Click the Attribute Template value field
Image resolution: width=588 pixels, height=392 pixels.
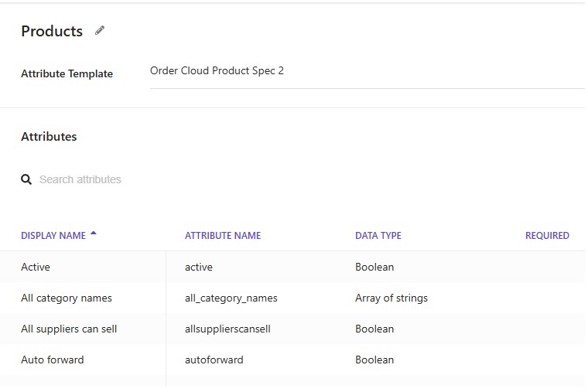pyautogui.click(x=364, y=71)
